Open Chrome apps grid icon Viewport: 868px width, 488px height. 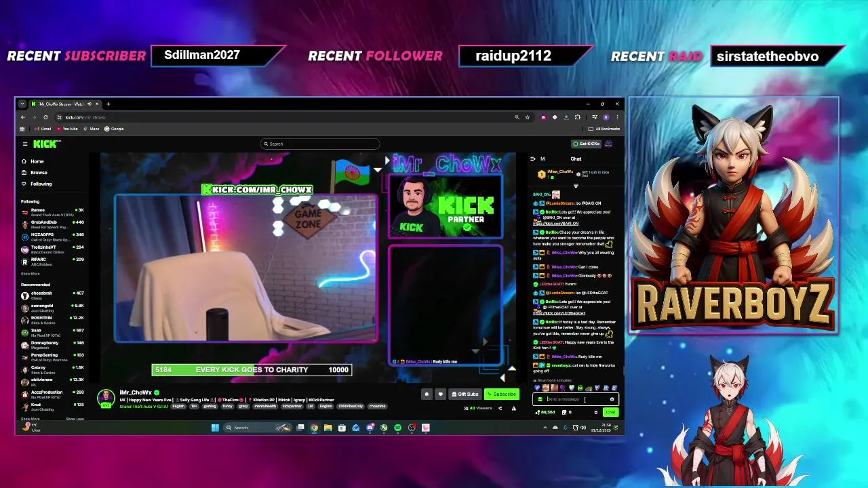pyautogui.click(x=22, y=129)
